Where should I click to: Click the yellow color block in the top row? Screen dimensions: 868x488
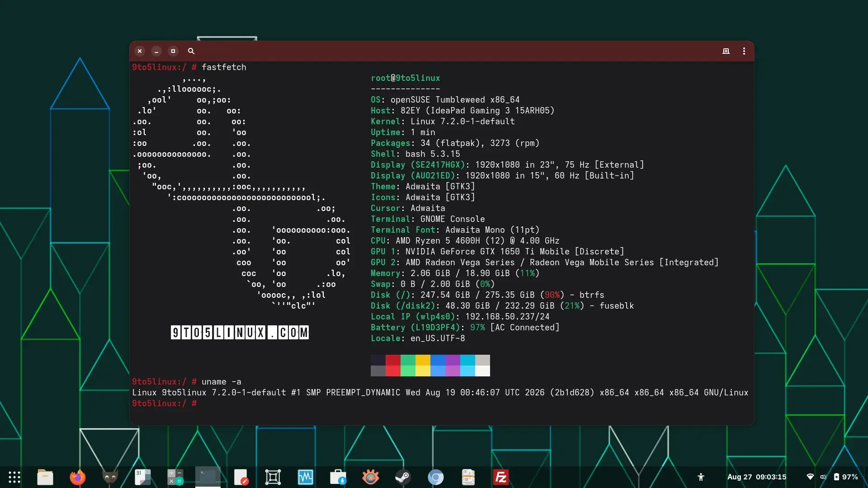coord(423,360)
